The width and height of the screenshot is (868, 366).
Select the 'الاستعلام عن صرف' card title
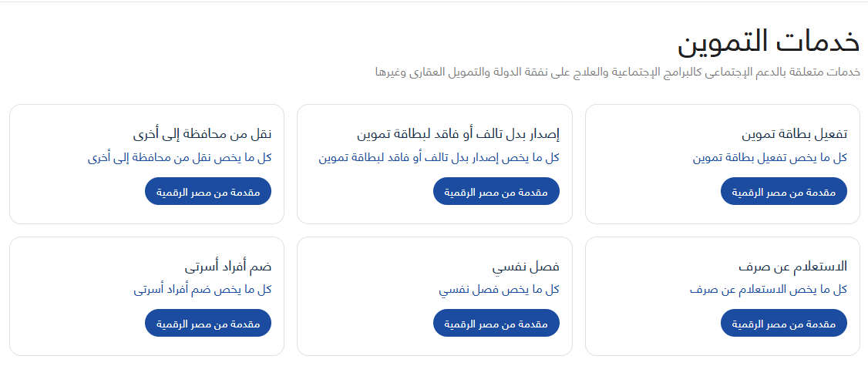tap(792, 267)
